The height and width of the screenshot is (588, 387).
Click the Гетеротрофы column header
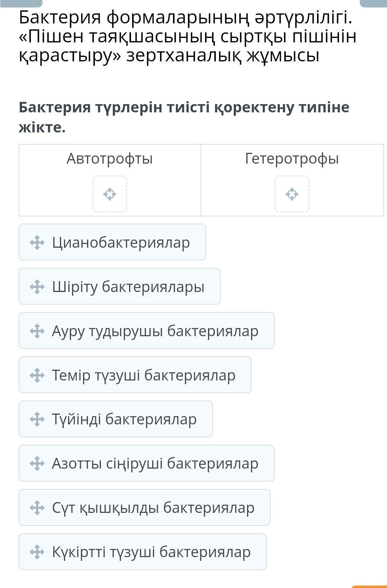[x=292, y=159]
